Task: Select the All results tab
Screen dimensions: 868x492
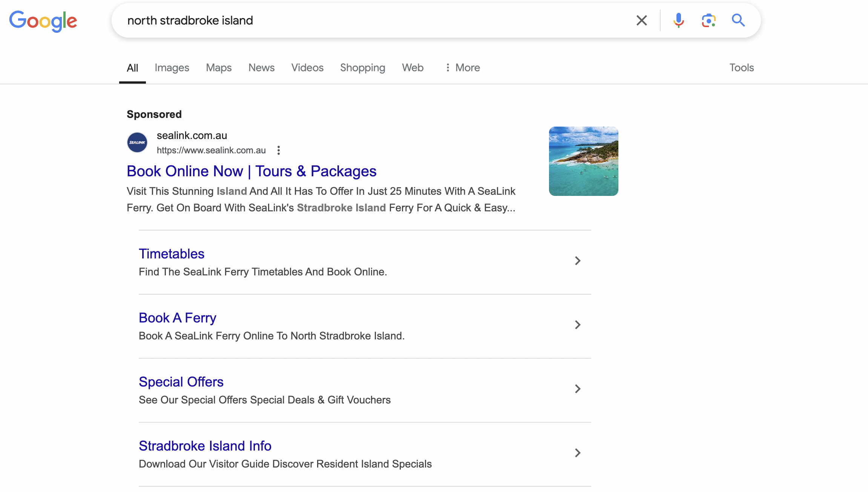Action: click(132, 68)
